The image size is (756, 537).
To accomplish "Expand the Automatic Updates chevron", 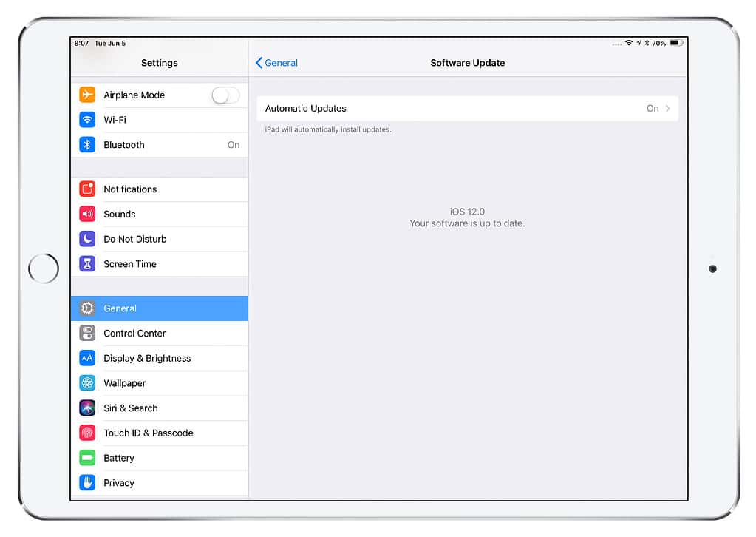I will [x=668, y=108].
